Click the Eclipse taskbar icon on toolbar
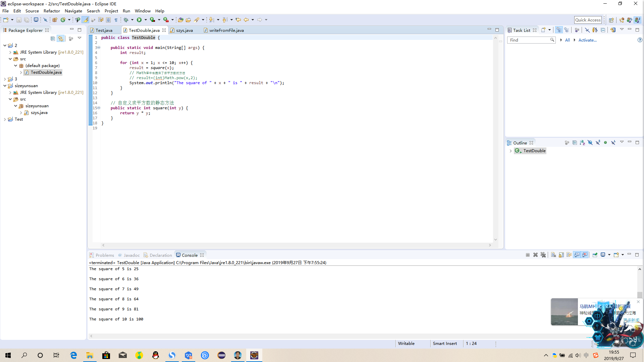 221,355
